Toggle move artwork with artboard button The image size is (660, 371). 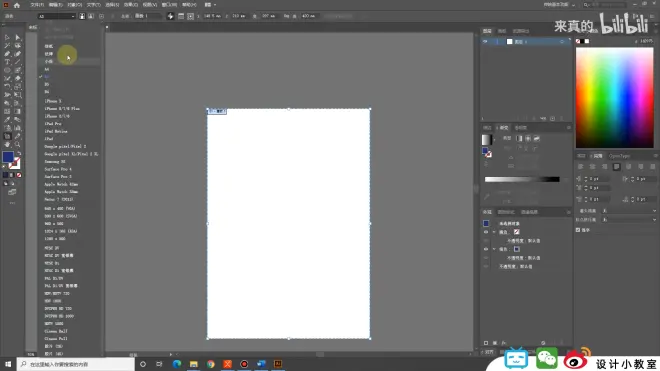[170, 16]
